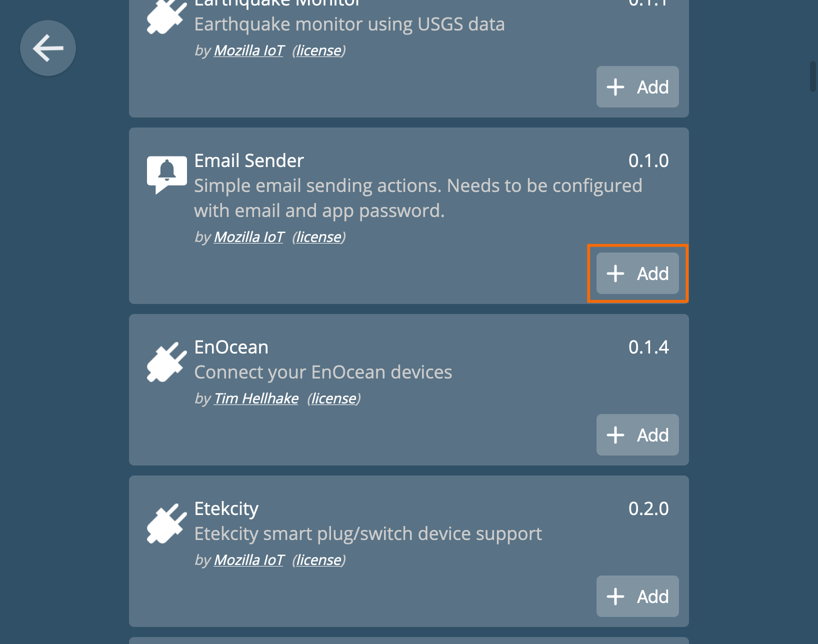View the license for Earthquake Monitor

tap(318, 50)
